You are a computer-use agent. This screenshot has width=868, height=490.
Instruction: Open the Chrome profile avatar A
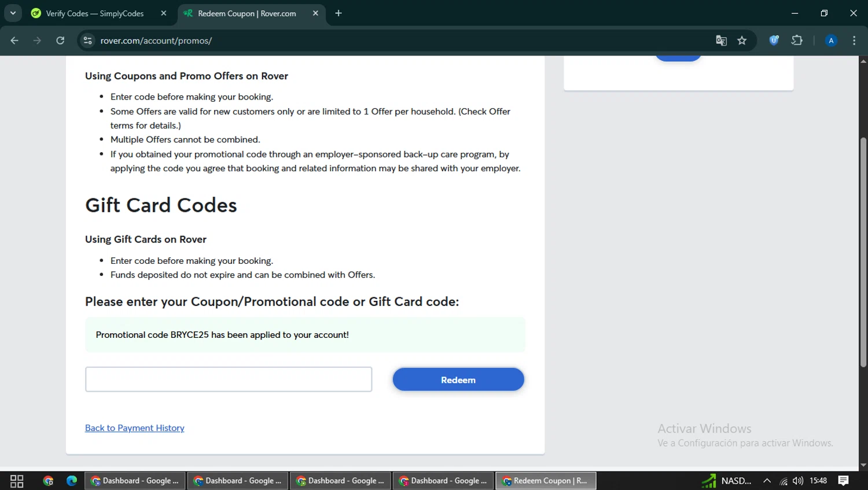click(x=831, y=40)
